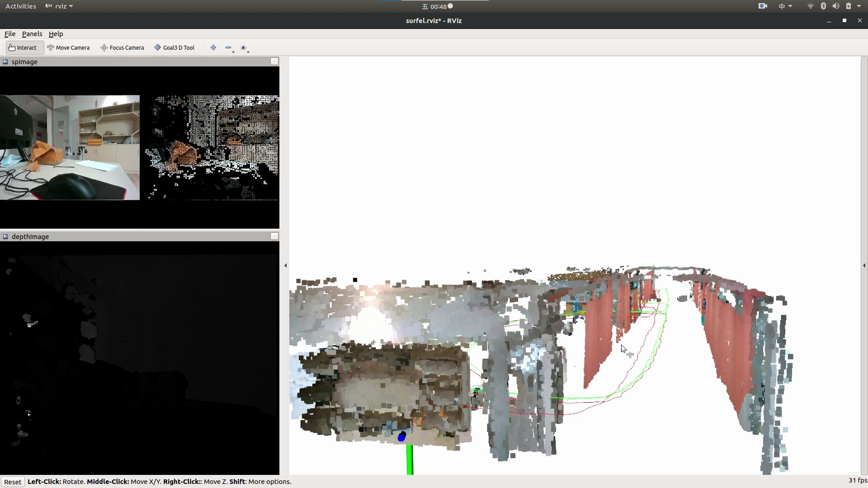Open the dropdown arrow beside the minus tool

(233, 52)
